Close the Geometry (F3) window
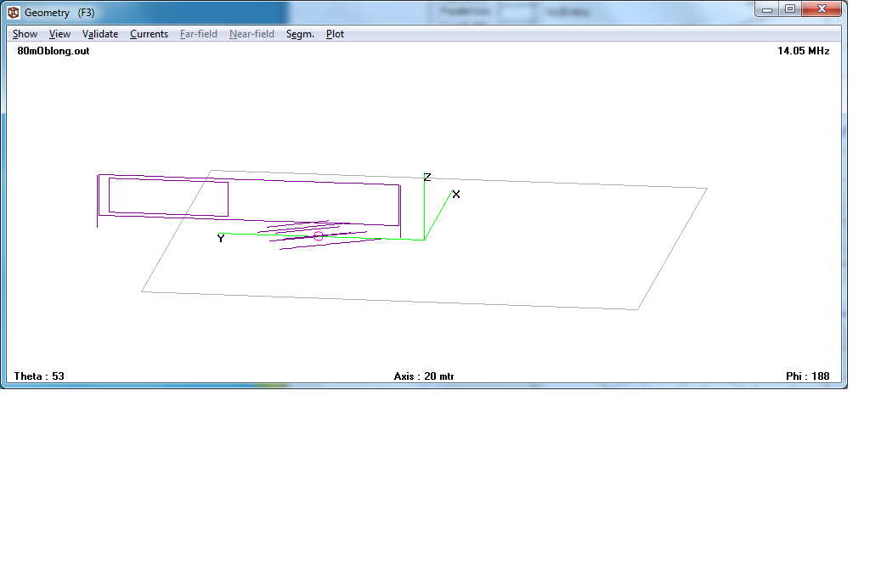 pyautogui.click(x=822, y=9)
